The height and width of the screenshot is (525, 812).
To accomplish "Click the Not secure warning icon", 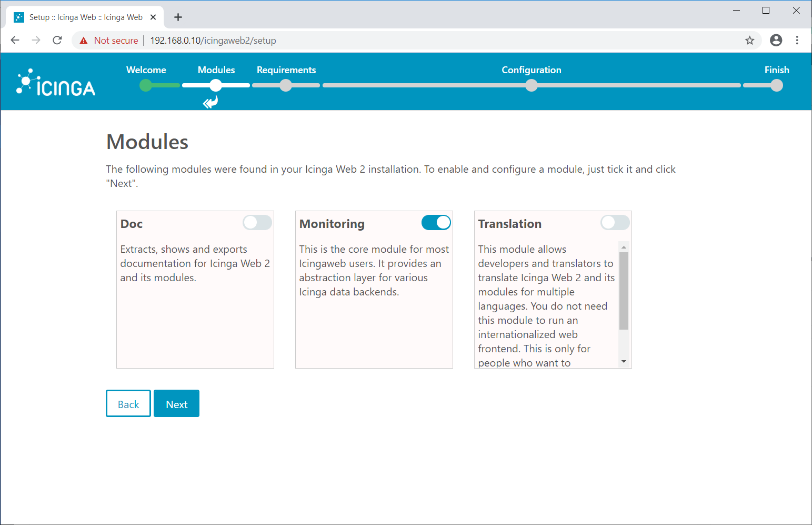I will 84,41.
